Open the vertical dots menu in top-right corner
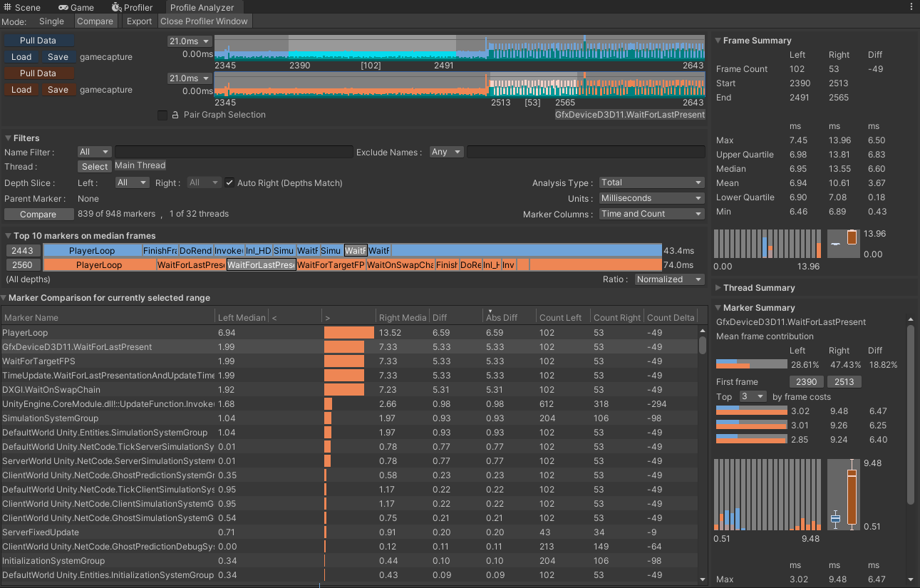The width and height of the screenshot is (920, 588). coord(912,6)
